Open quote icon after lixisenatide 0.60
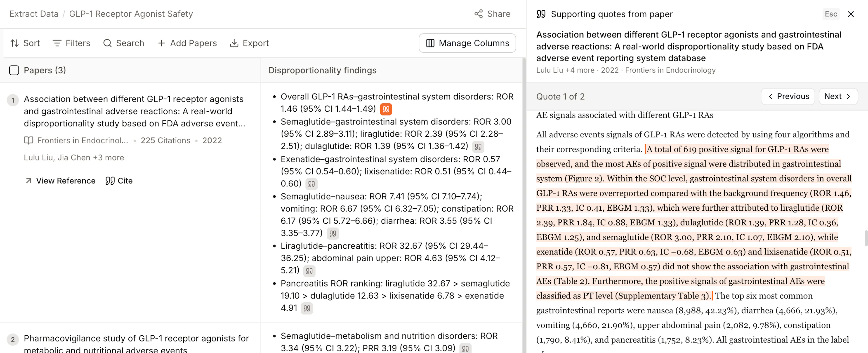 pyautogui.click(x=311, y=184)
